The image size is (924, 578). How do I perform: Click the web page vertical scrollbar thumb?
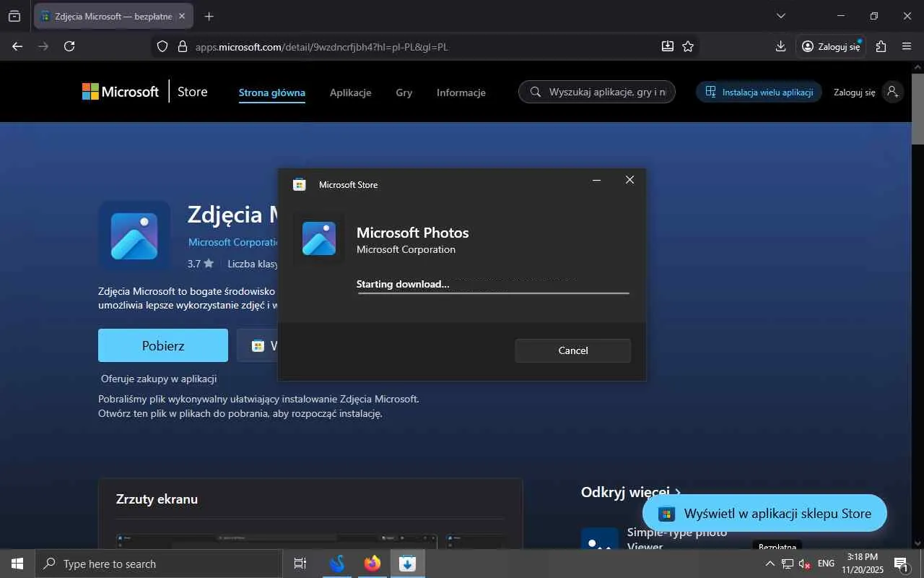[918, 108]
